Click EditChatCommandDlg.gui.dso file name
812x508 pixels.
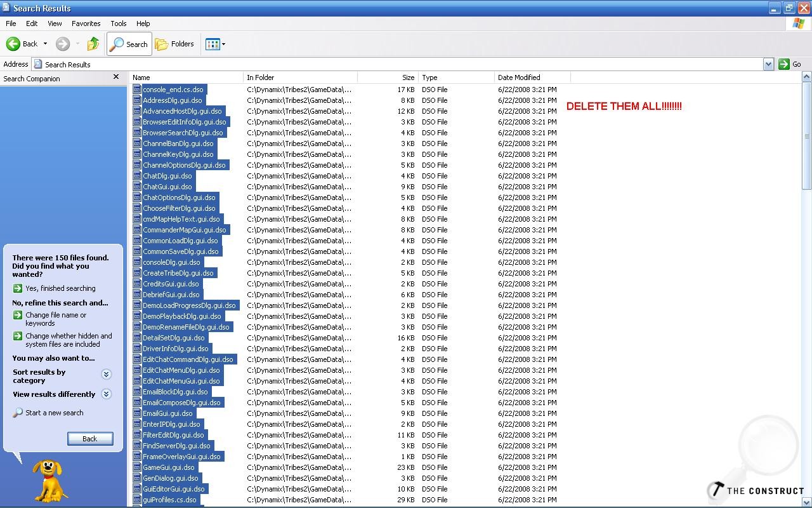pyautogui.click(x=188, y=359)
